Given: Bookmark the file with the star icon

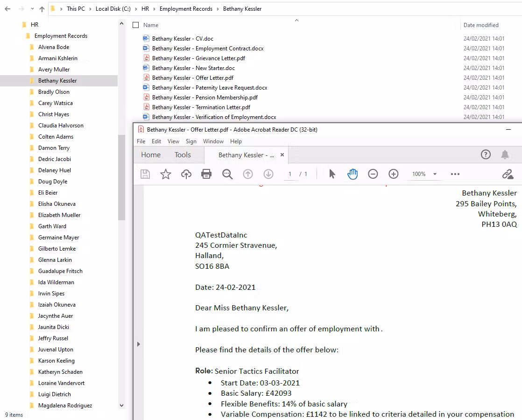Looking at the screenshot, I should 166,174.
